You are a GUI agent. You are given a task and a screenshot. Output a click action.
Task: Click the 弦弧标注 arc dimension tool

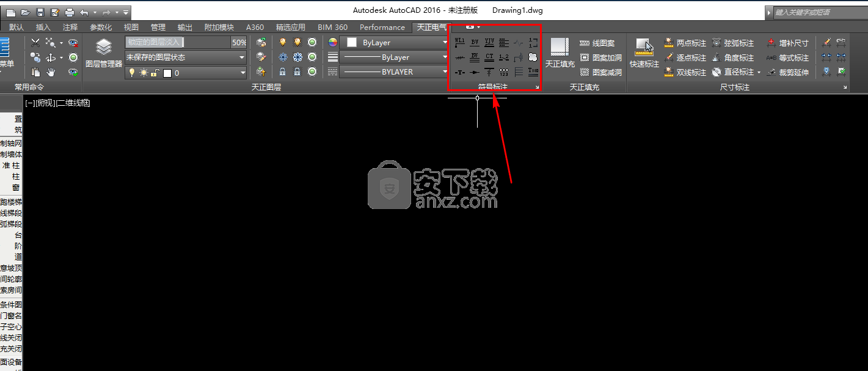[732, 43]
